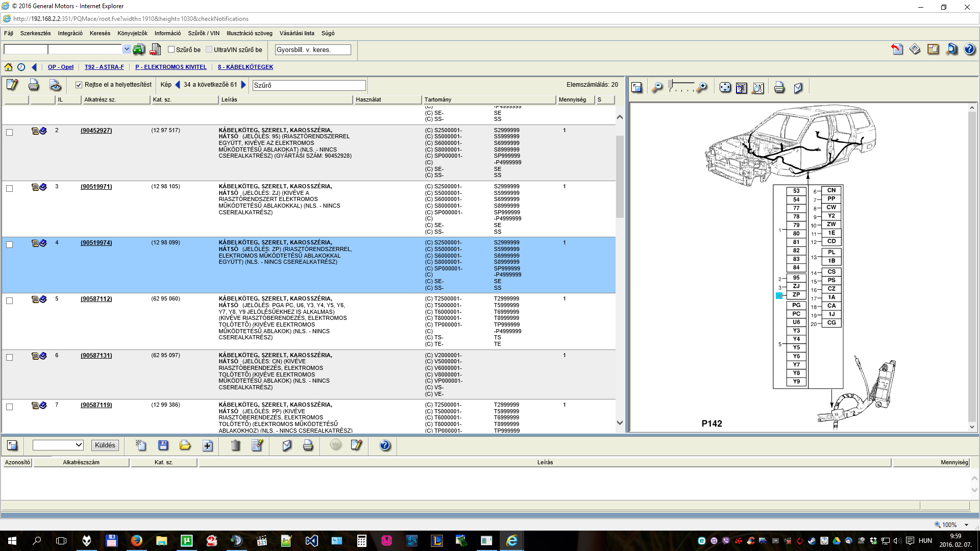
Task: Go back with the blue left arrow
Action: coord(34,67)
